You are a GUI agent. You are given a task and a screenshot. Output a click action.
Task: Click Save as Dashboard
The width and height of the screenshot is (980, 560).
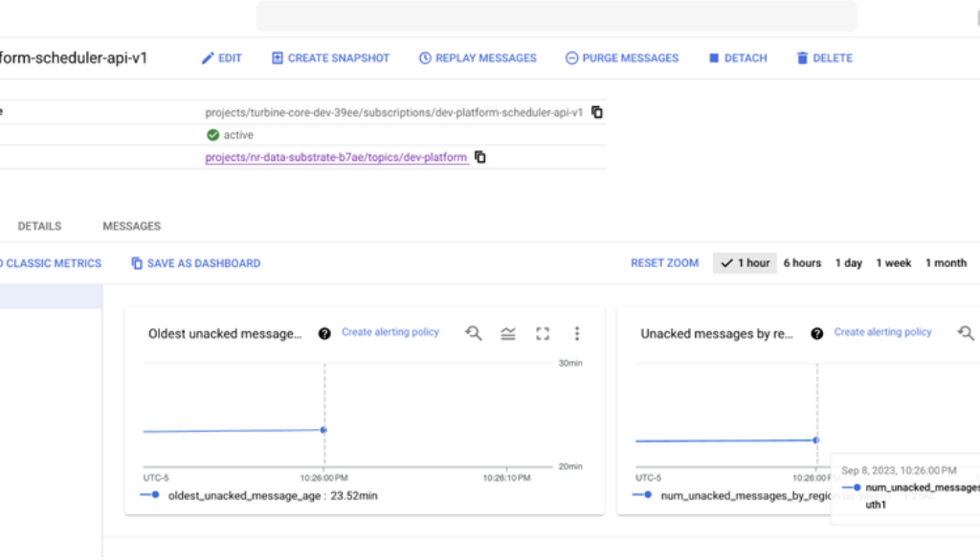click(x=195, y=263)
